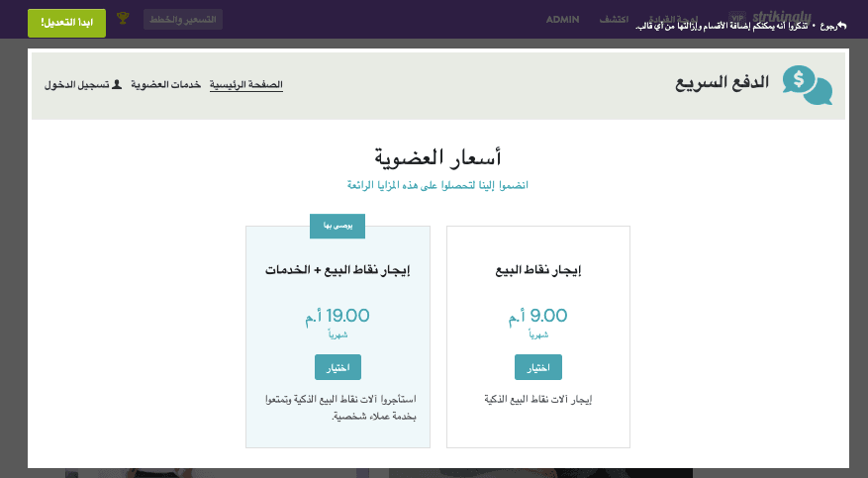868x478 pixels.
Task: Click description starting with استأجروا آلات نقاط البيع
Action: [340, 408]
